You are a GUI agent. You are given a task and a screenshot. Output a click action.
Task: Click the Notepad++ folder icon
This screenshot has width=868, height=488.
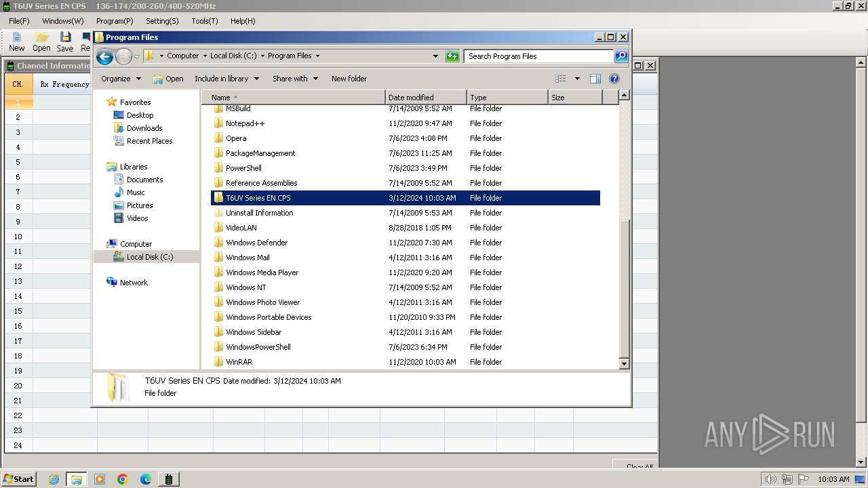[218, 123]
